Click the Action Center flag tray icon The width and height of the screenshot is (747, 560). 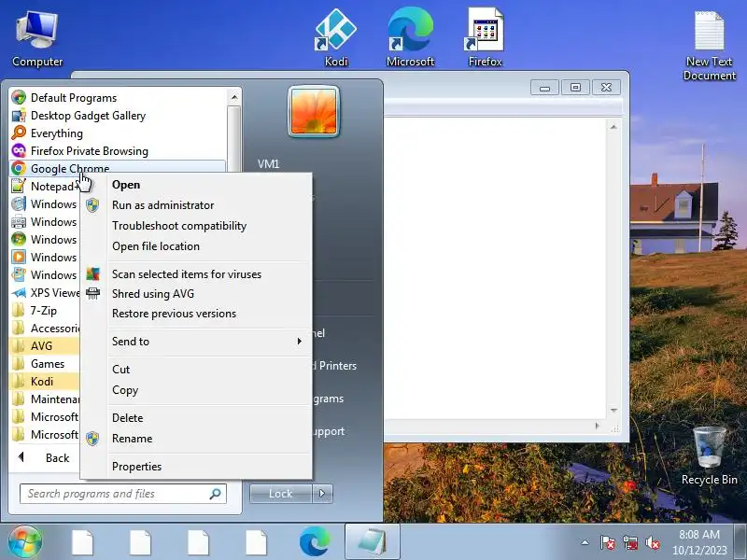tap(607, 542)
